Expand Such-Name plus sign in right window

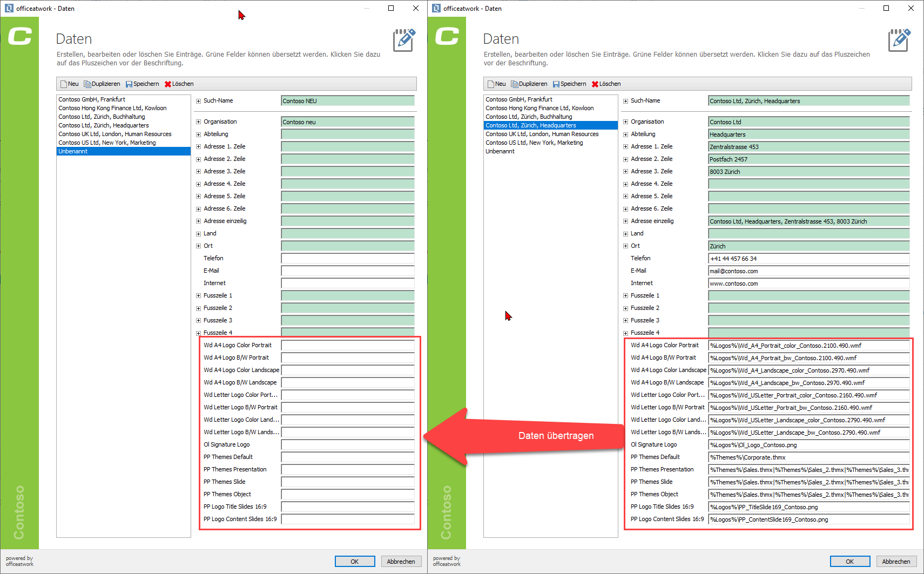pos(625,101)
